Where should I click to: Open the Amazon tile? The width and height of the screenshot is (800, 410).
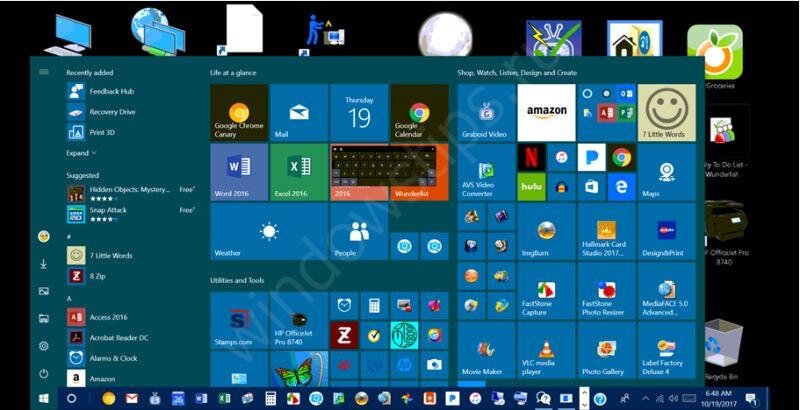546,113
